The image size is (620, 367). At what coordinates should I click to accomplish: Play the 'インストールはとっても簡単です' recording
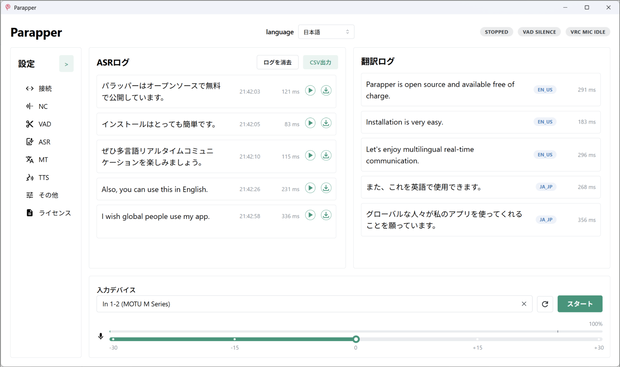point(310,123)
